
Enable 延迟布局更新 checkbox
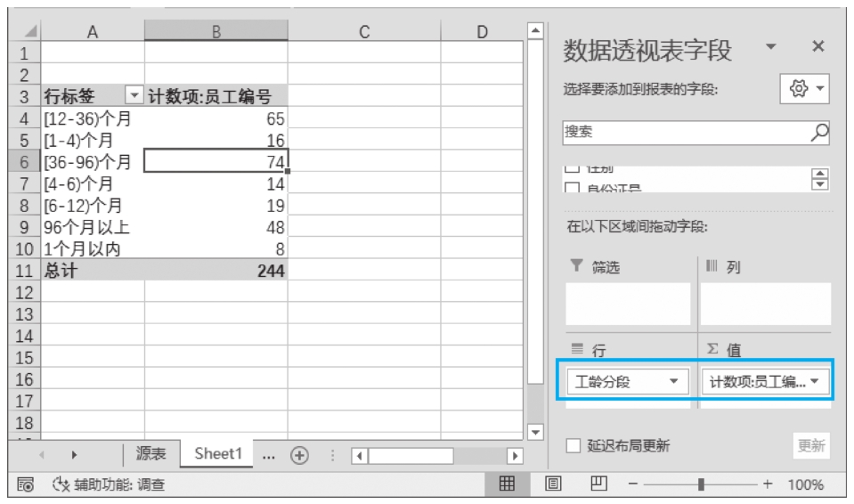point(573,446)
